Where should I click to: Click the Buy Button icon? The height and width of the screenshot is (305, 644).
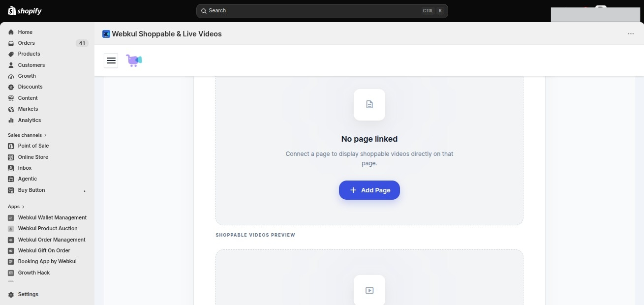tap(11, 190)
